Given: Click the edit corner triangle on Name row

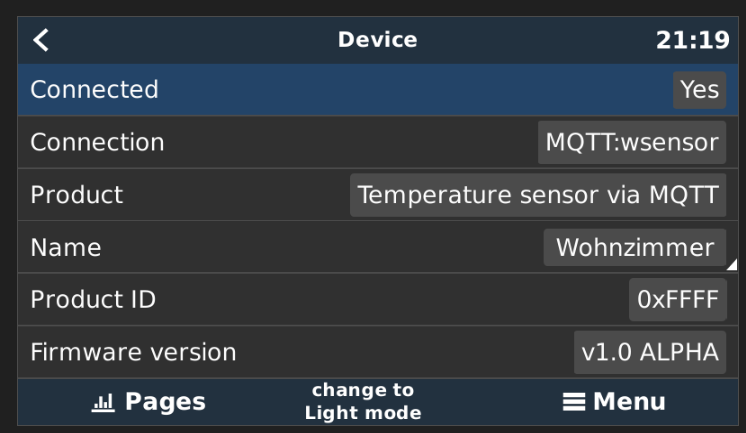Looking at the screenshot, I should (x=732, y=265).
